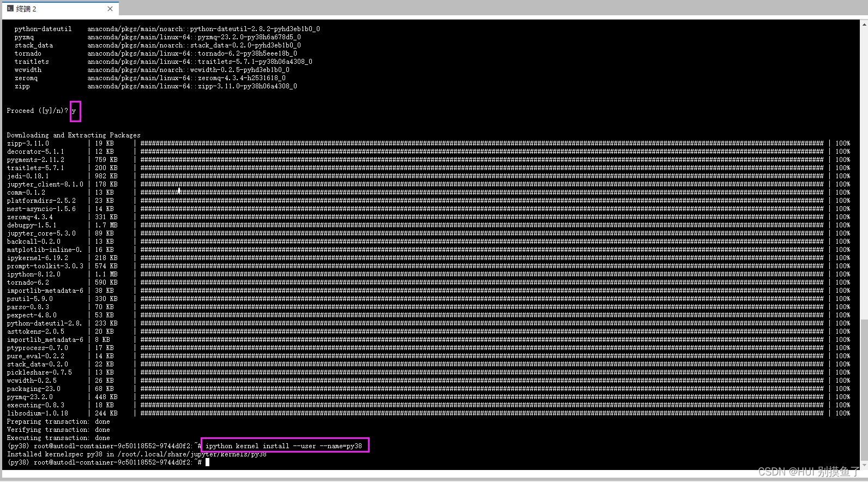Click the 'jedi-0.18.1' package name
The height and width of the screenshot is (482, 868).
[x=28, y=176]
